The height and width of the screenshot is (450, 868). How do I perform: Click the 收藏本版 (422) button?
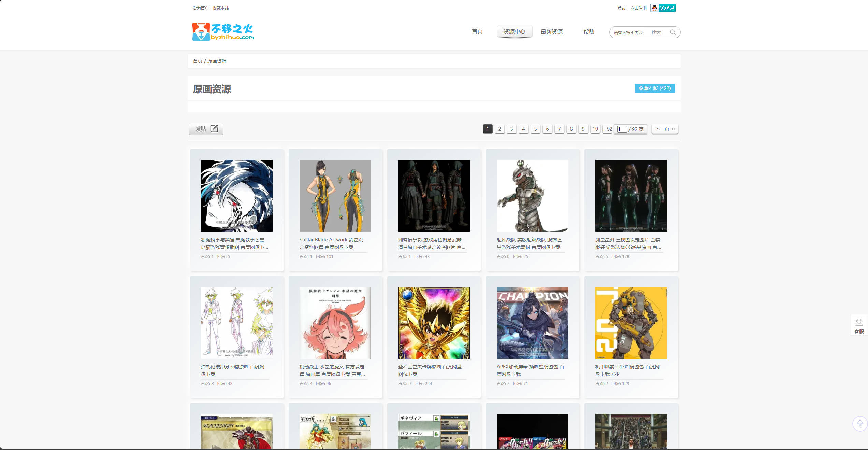[x=654, y=88]
